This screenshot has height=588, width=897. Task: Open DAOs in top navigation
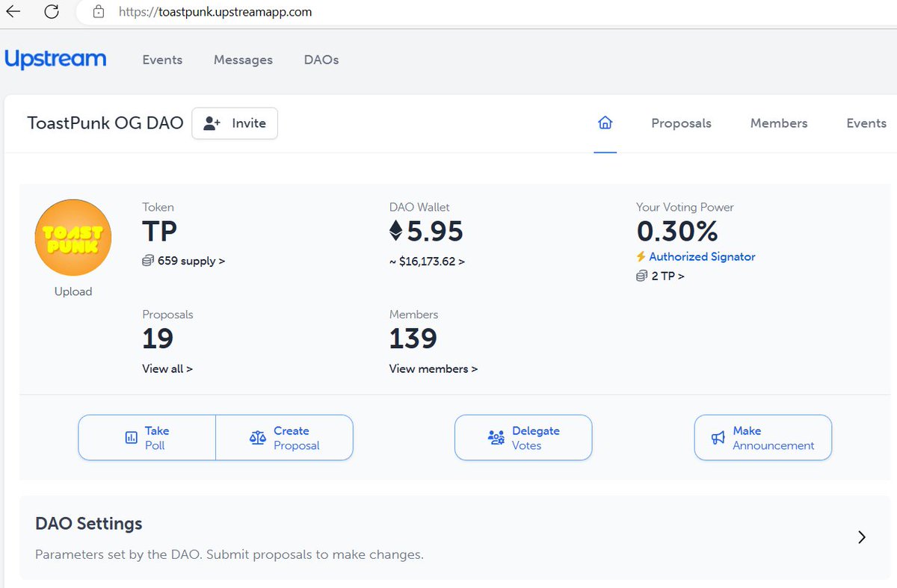click(321, 60)
